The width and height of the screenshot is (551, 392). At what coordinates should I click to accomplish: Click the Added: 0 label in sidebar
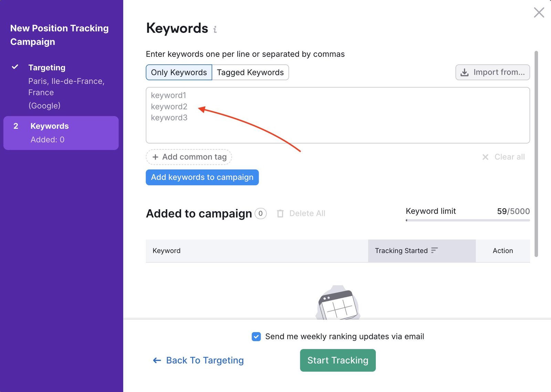(x=48, y=140)
